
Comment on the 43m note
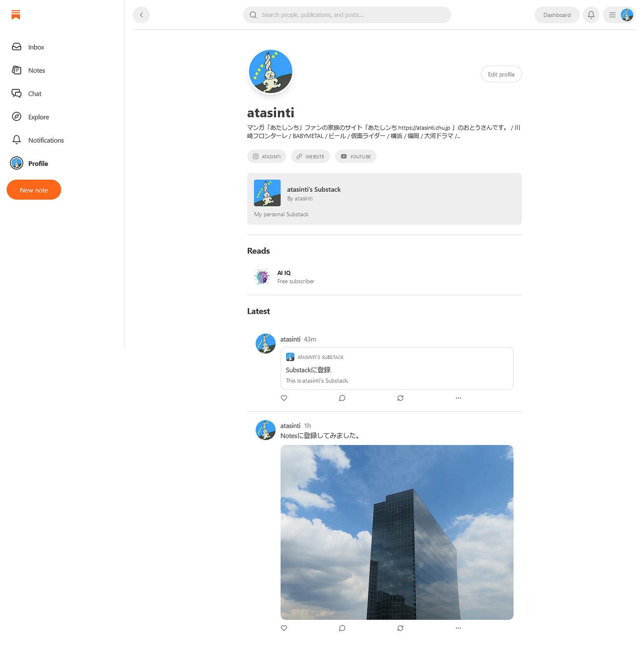coord(342,398)
